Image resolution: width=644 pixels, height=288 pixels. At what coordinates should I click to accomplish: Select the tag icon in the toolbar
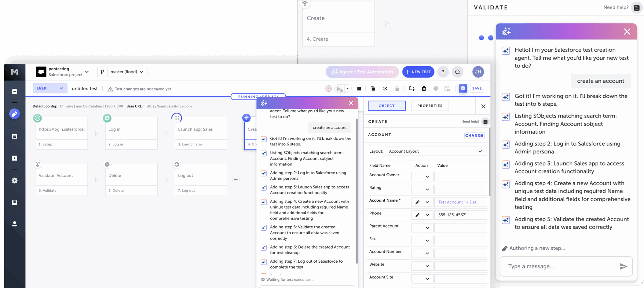tap(436, 88)
